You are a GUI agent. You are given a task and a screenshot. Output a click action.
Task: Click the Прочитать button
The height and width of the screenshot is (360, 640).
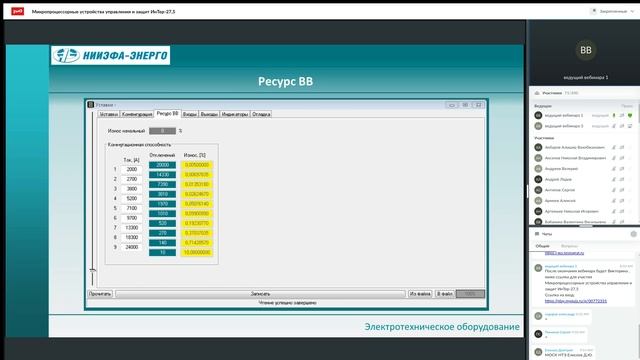100,294
